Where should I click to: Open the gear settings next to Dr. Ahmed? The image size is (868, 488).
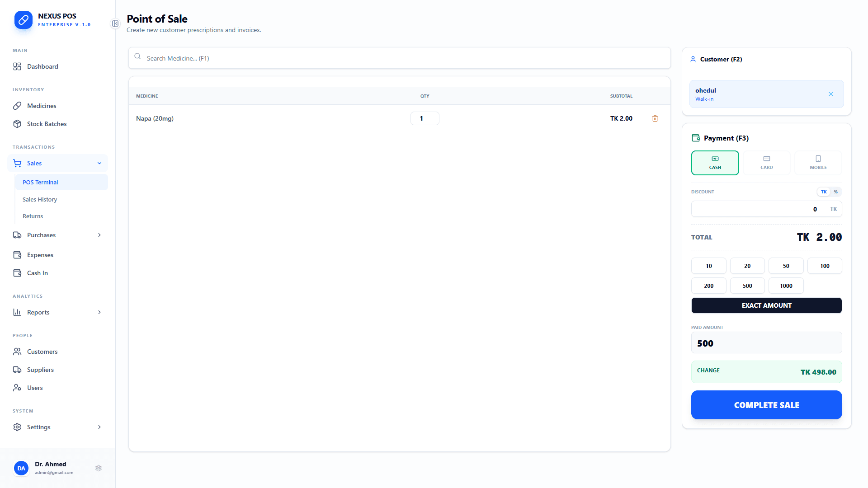point(99,468)
